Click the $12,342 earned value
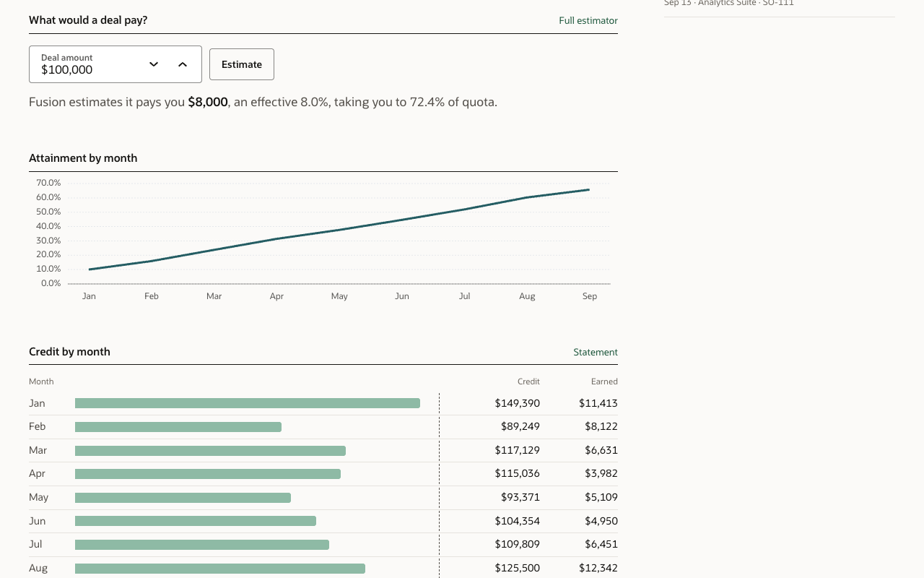The width and height of the screenshot is (924, 578). [x=598, y=568]
